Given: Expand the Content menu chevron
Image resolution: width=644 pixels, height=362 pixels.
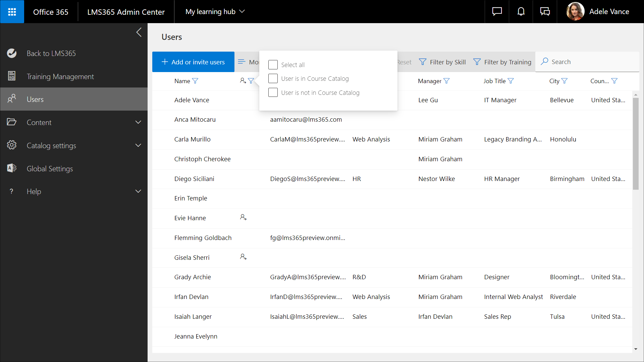Looking at the screenshot, I should pos(138,122).
